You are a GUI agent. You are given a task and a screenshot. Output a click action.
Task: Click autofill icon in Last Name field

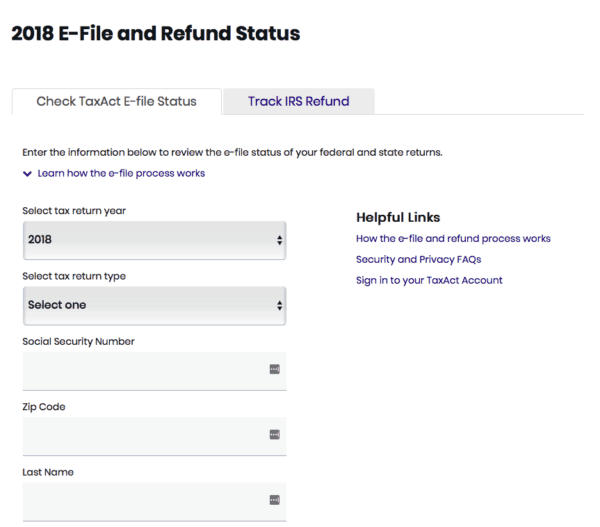[x=275, y=500]
